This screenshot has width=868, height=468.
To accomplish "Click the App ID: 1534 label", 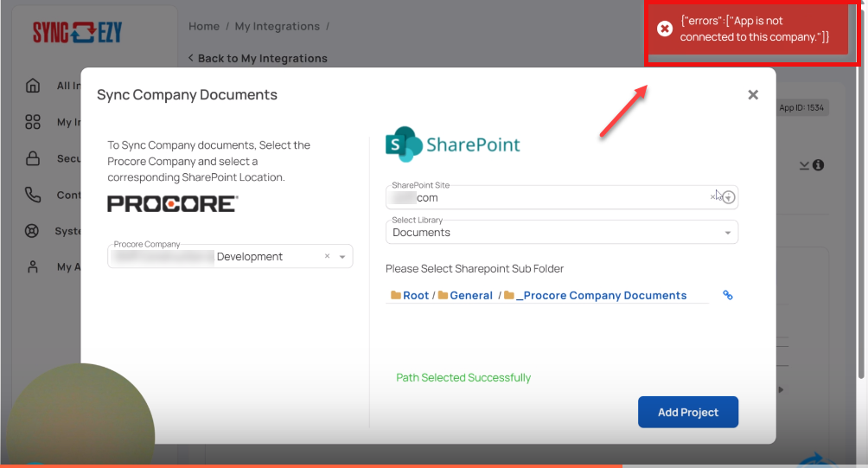I will pyautogui.click(x=801, y=107).
